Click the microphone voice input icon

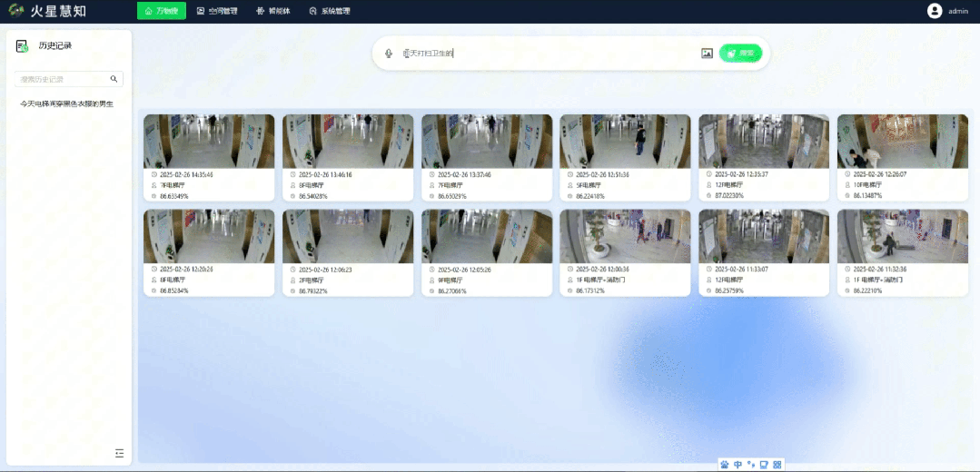(389, 54)
